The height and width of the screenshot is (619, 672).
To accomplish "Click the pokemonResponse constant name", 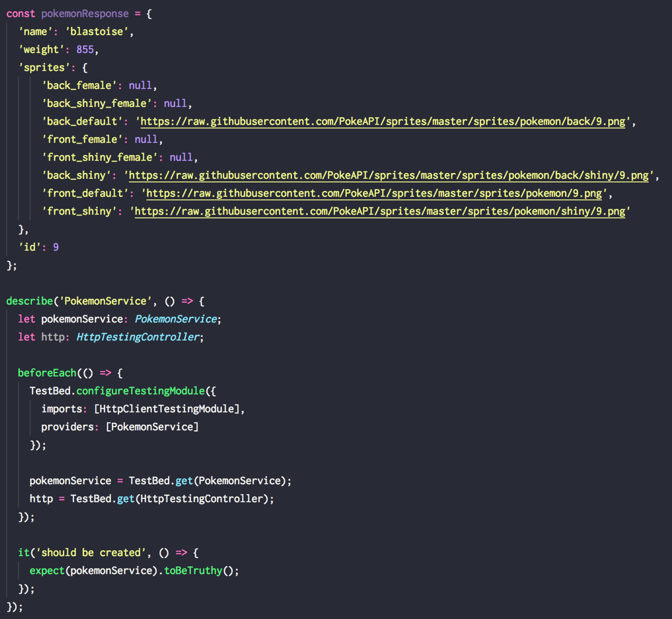I will pyautogui.click(x=85, y=14).
